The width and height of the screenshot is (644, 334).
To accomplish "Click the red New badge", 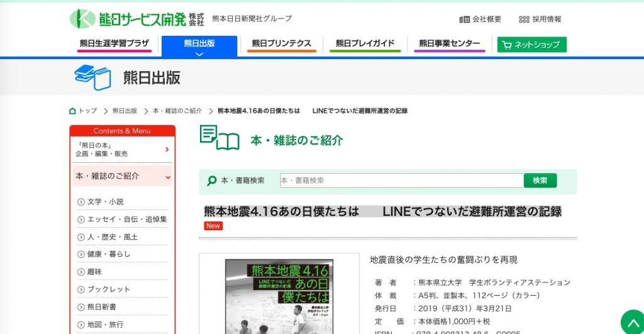I will click(x=213, y=226).
